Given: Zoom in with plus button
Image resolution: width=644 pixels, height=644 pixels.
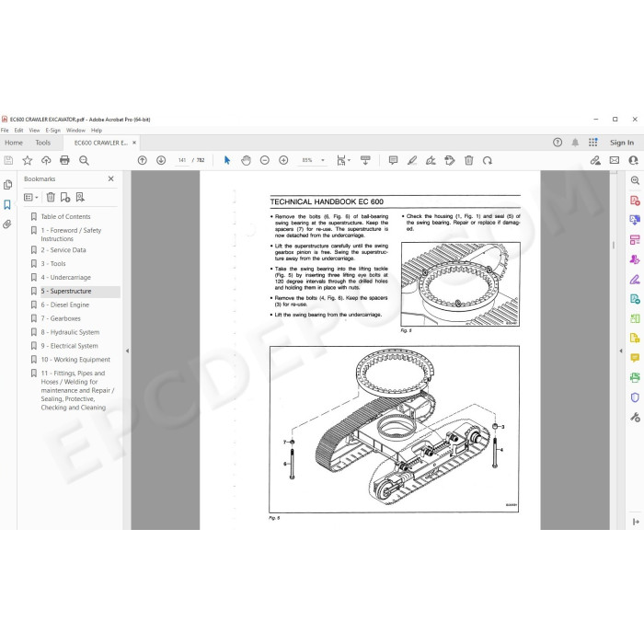Looking at the screenshot, I should click(x=283, y=160).
